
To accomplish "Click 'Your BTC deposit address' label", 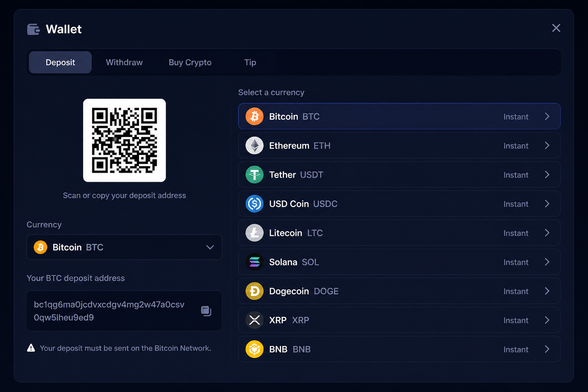I will (75, 278).
